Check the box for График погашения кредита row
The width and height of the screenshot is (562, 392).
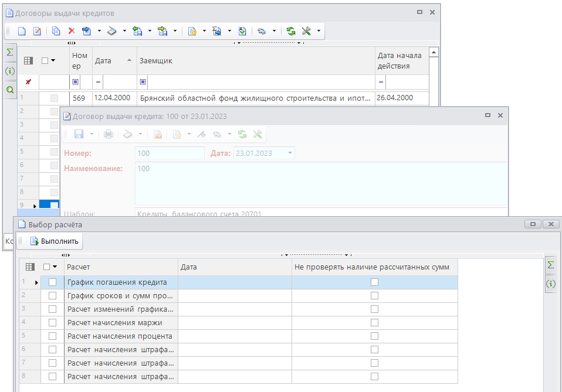pos(53,282)
